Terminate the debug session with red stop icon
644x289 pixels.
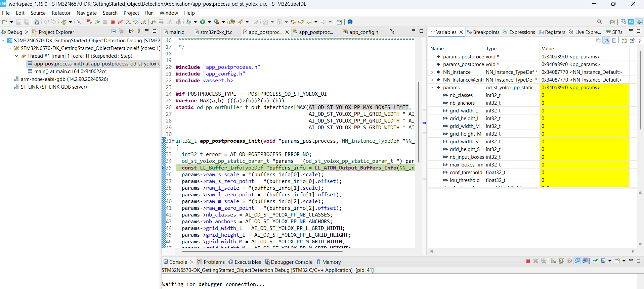113,22
